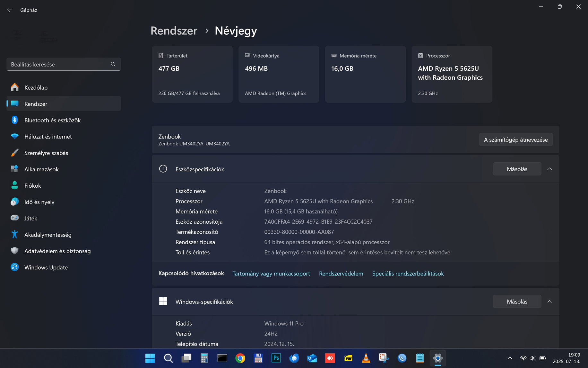Open Outlook from the taskbar

pyautogui.click(x=312, y=358)
